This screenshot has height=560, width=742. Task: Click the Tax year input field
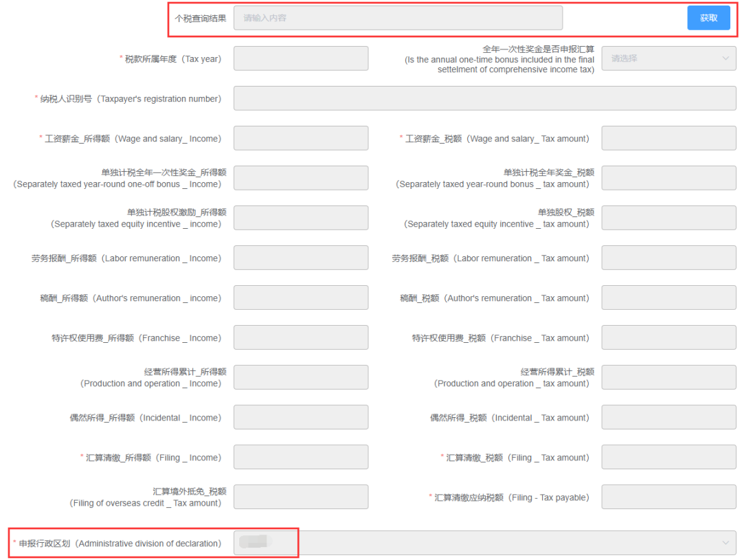click(301, 58)
